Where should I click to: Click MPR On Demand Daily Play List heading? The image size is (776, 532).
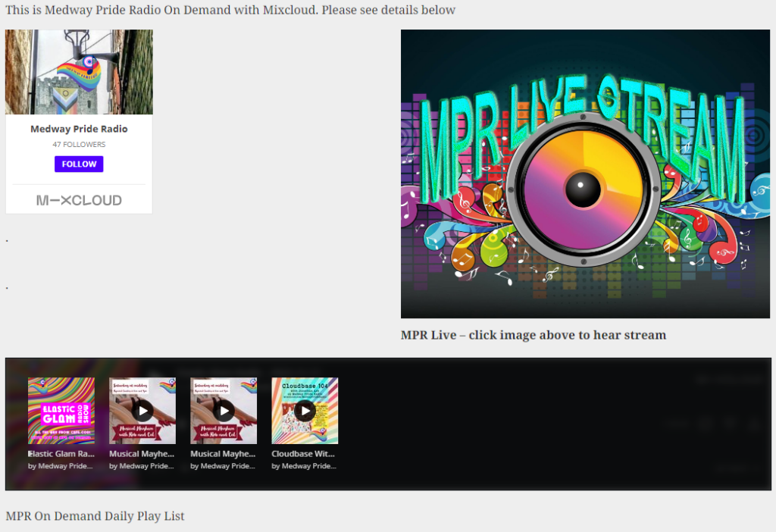tap(95, 516)
